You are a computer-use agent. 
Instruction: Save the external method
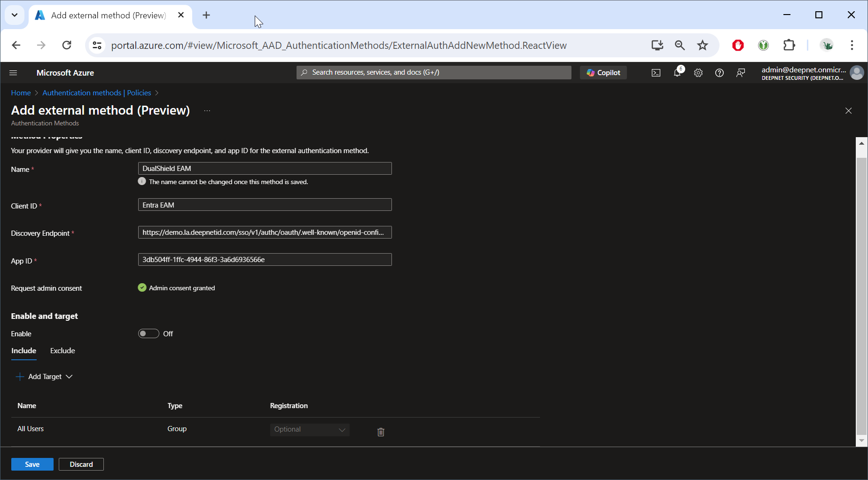coord(32,464)
